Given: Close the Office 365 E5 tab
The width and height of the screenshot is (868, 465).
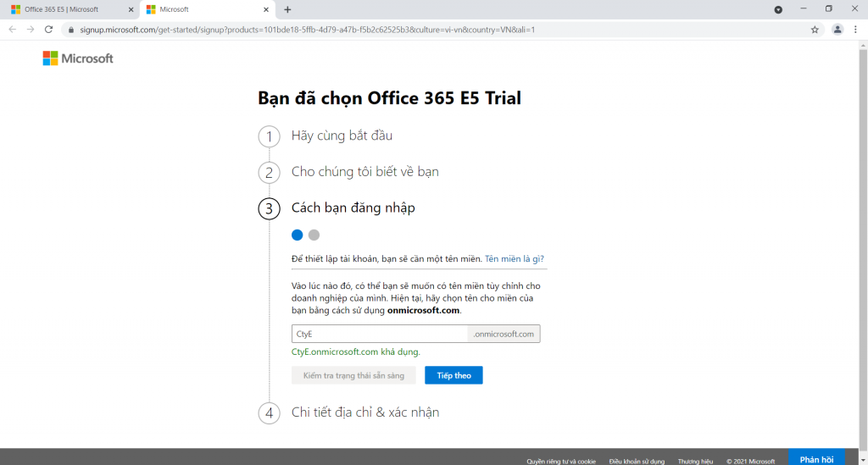Looking at the screenshot, I should (x=131, y=9).
